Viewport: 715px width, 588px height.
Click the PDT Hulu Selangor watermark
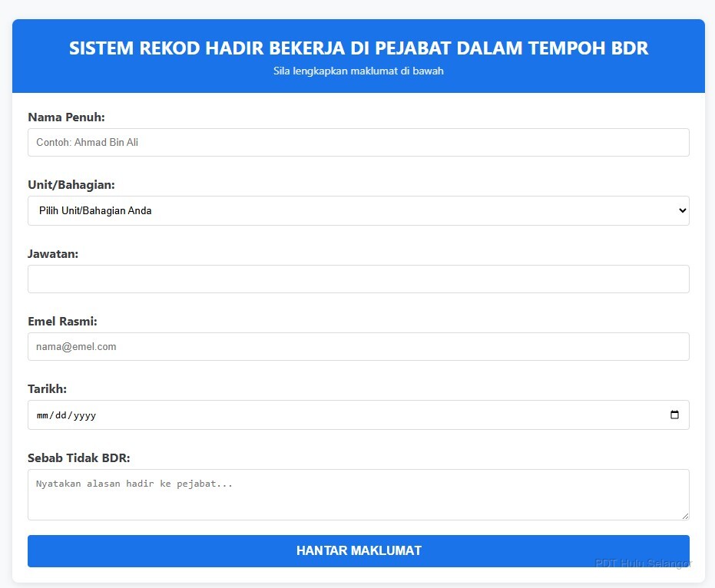(643, 563)
